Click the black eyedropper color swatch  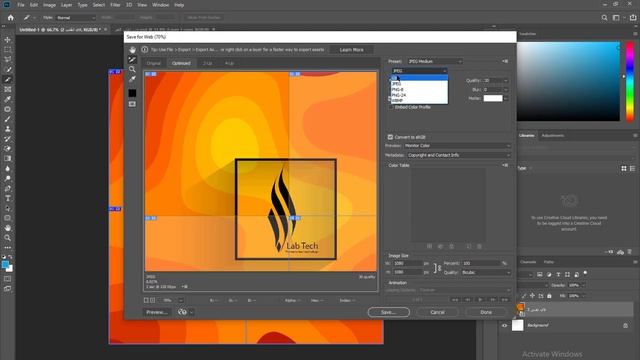click(132, 93)
